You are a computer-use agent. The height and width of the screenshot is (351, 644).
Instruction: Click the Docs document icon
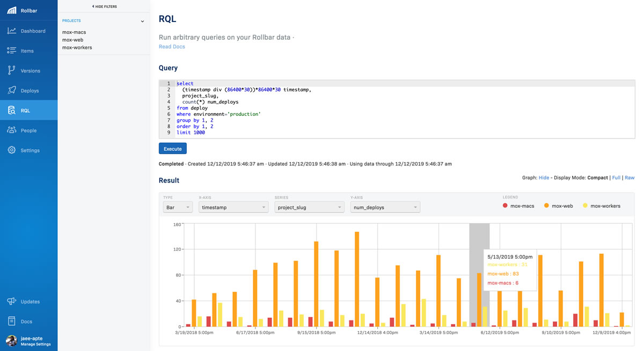[11, 321]
